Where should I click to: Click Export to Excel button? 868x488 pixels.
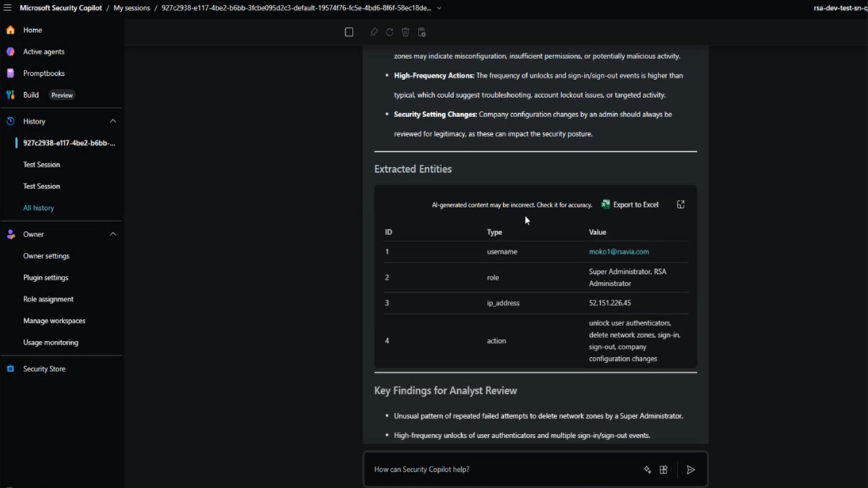click(629, 204)
